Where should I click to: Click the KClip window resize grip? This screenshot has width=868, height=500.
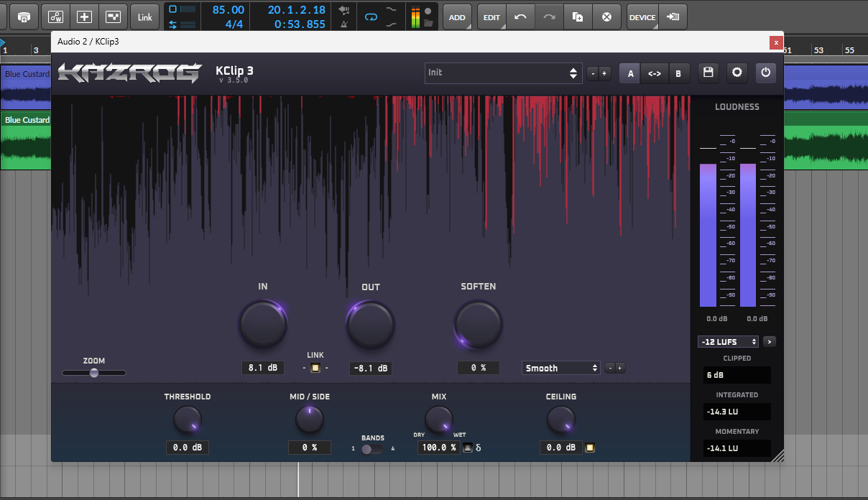tap(777, 455)
